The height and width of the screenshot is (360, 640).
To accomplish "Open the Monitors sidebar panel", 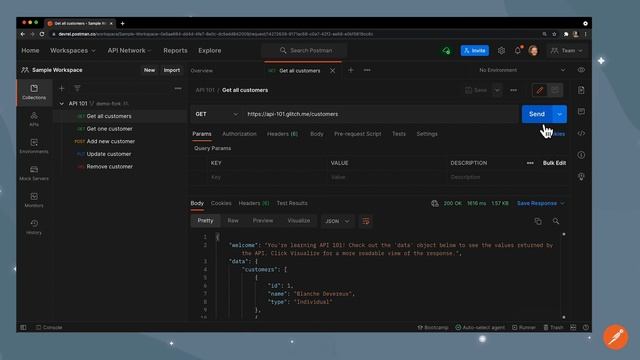I will point(34,200).
